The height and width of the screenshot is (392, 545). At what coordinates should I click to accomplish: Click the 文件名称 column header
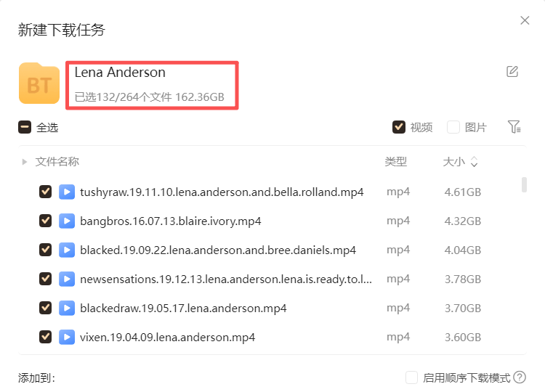tap(57, 162)
